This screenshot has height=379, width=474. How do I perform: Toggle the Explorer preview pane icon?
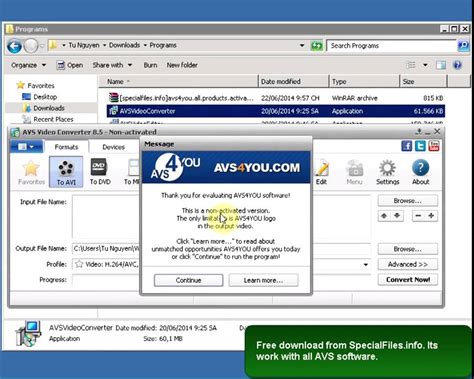click(x=441, y=65)
